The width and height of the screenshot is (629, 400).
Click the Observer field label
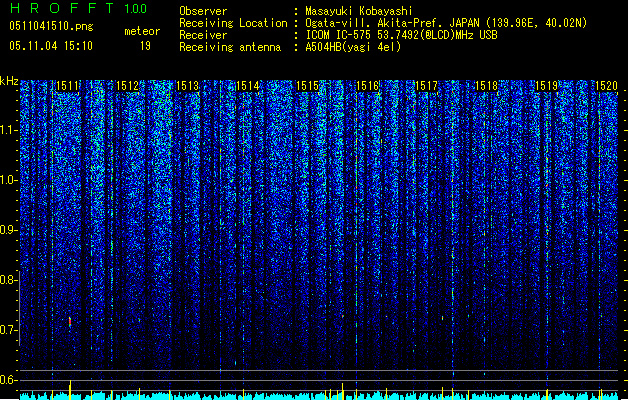tap(203, 11)
